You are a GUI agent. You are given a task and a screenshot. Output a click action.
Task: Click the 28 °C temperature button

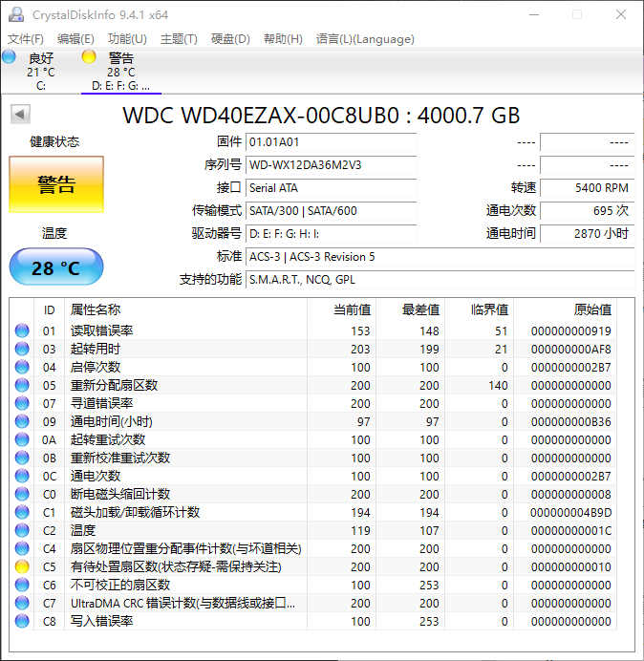click(56, 267)
